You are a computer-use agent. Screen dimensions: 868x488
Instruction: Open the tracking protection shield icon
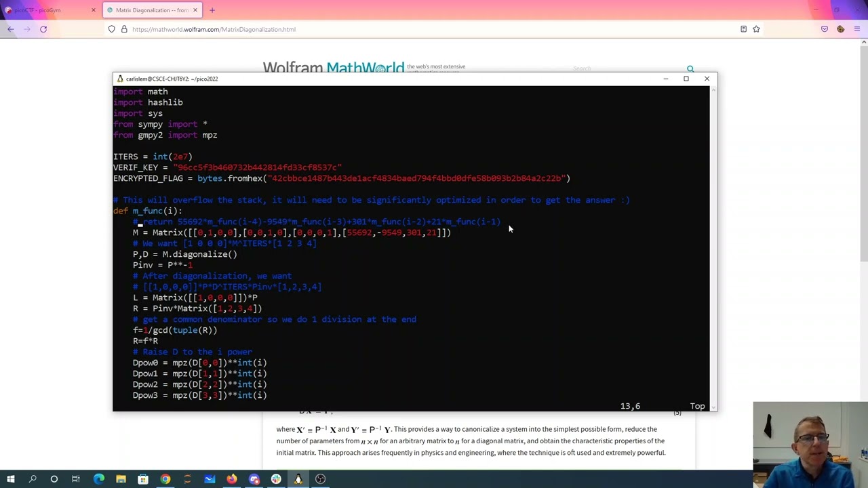(x=112, y=29)
